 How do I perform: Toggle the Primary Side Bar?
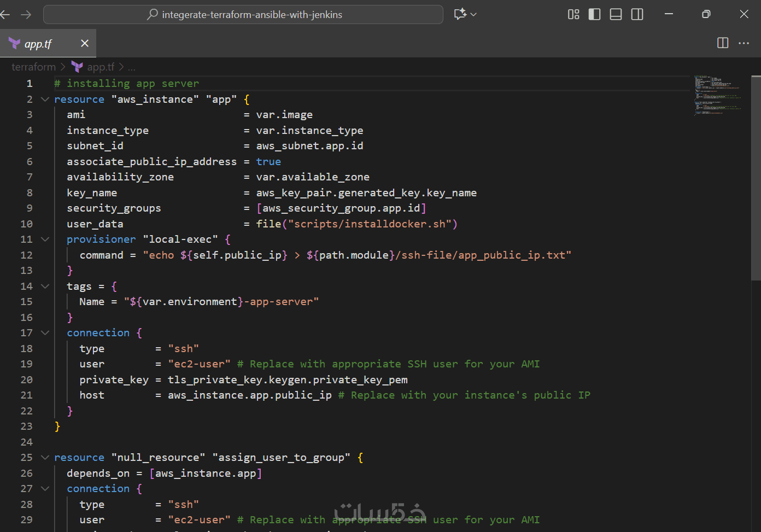[x=594, y=14]
